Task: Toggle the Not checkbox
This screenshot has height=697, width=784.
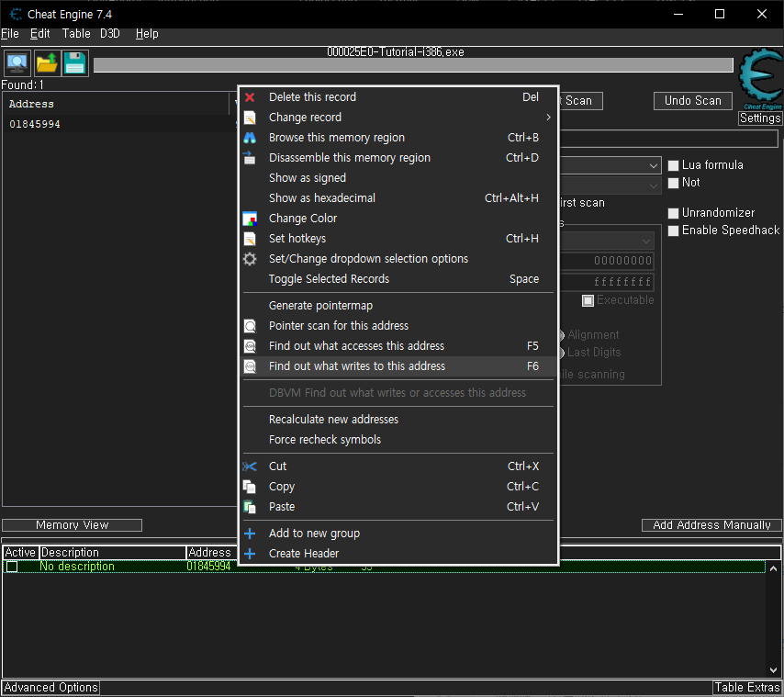Action: tap(674, 183)
